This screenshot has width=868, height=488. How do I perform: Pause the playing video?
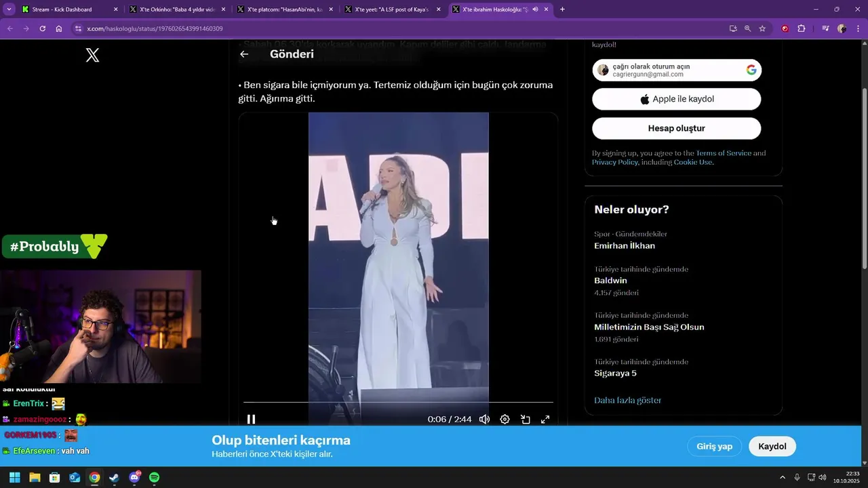pyautogui.click(x=251, y=420)
